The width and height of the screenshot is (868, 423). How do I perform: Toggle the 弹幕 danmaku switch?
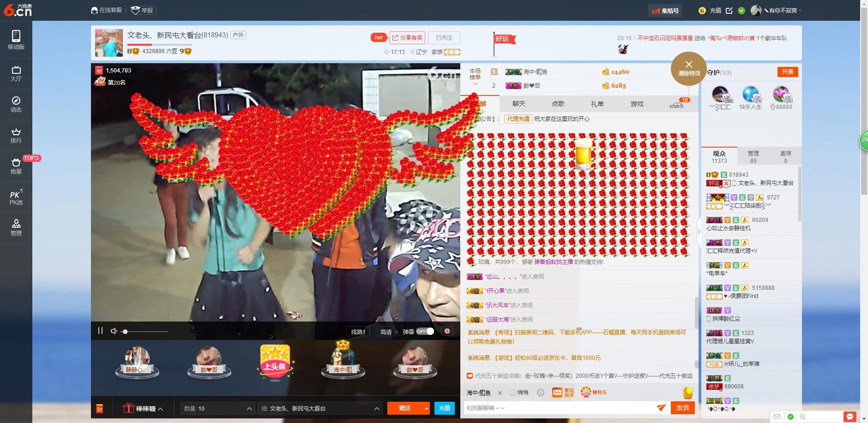click(x=425, y=332)
